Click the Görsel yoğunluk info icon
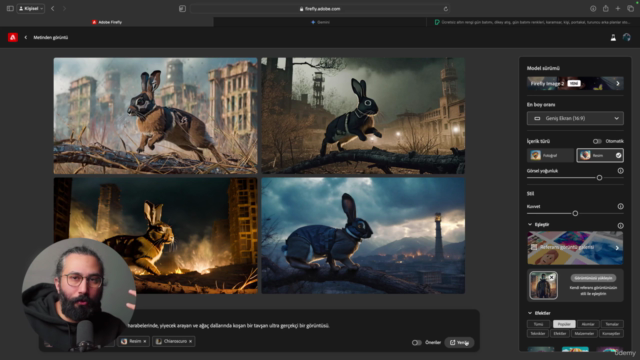Screen dimensions: 640x360 click(x=620, y=171)
